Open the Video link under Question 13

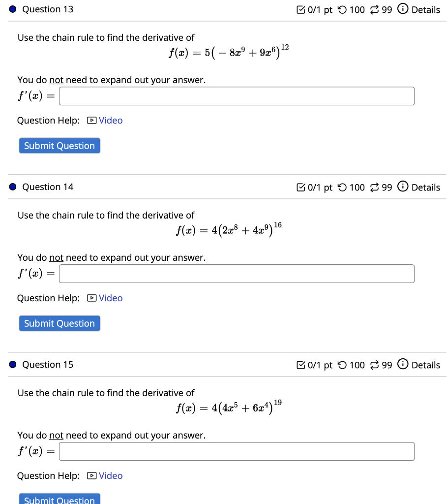pos(110,120)
